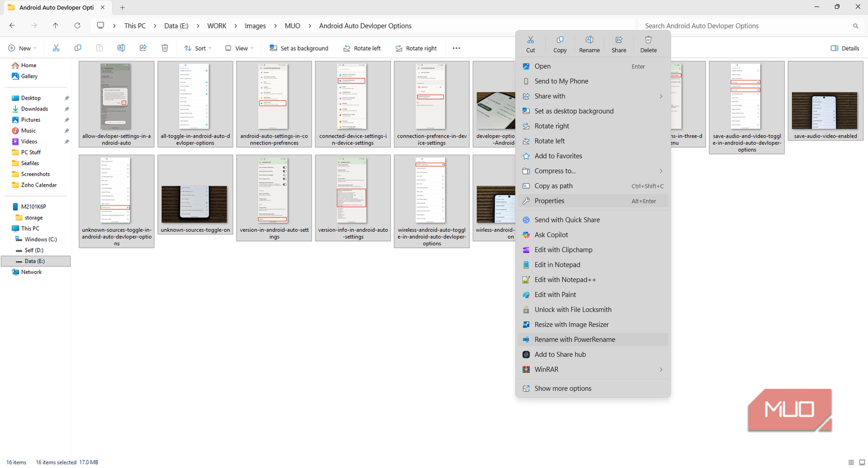The width and height of the screenshot is (868, 468).
Task: Open a new tab with the plus button
Action: 122,8
